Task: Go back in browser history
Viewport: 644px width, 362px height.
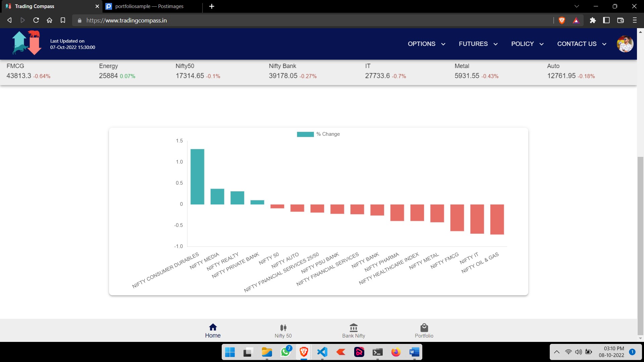Action: pyautogui.click(x=9, y=20)
